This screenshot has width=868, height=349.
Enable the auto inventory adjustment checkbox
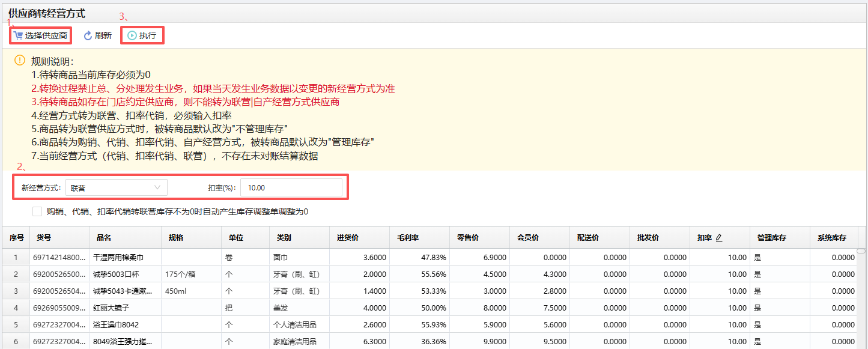[37, 211]
